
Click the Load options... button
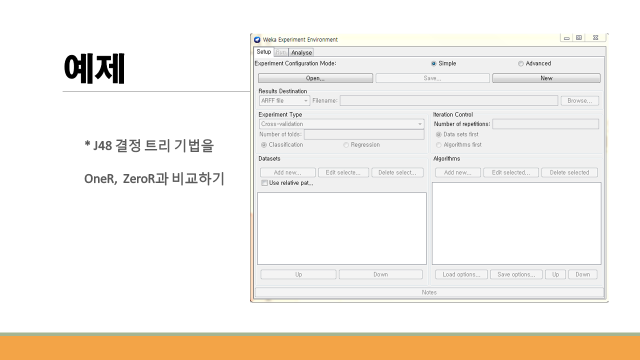pyautogui.click(x=461, y=275)
